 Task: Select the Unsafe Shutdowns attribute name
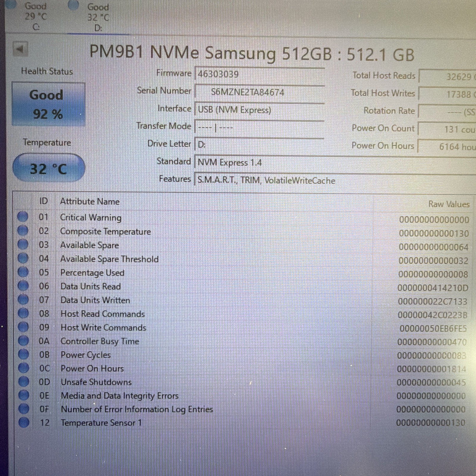click(x=96, y=382)
